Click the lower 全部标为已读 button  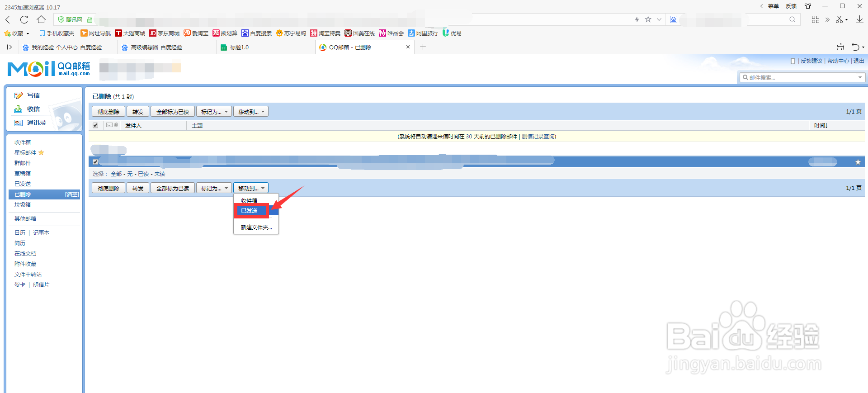[173, 188]
